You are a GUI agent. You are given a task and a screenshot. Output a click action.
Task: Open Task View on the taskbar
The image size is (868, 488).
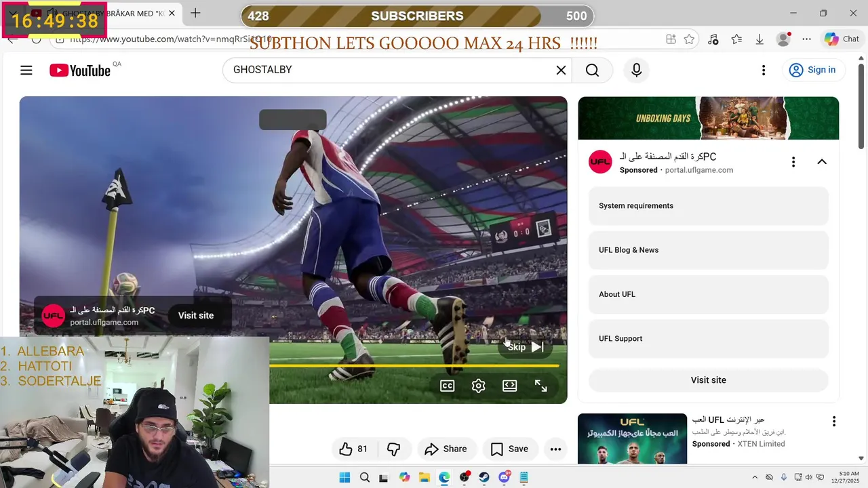[384, 477]
